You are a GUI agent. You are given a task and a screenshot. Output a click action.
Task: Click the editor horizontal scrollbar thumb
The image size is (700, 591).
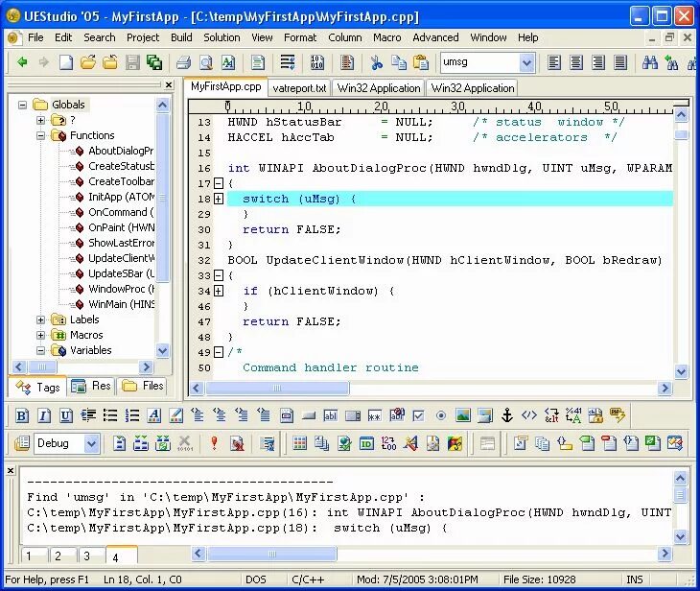pyautogui.click(x=277, y=389)
